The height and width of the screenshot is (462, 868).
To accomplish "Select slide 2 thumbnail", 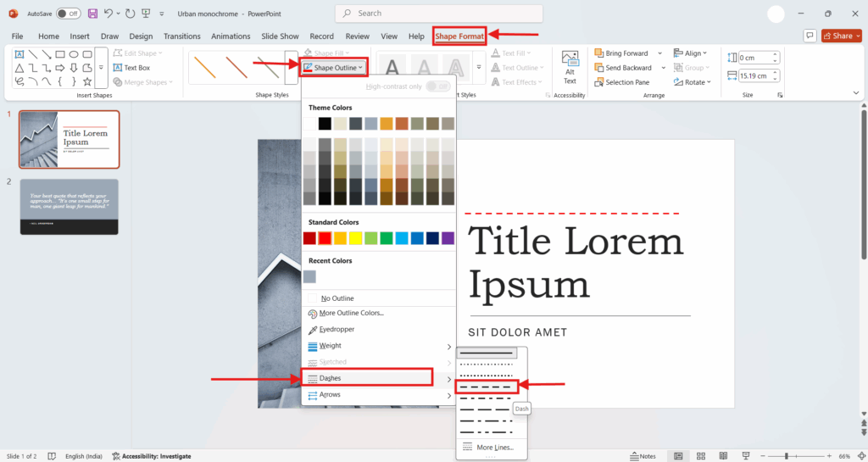I will (x=70, y=206).
